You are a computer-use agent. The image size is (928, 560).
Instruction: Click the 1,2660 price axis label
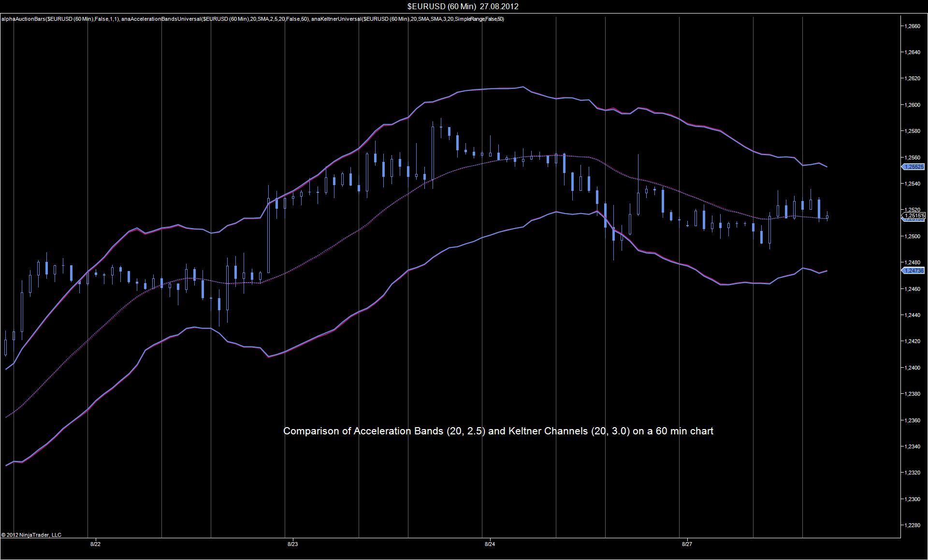point(912,26)
